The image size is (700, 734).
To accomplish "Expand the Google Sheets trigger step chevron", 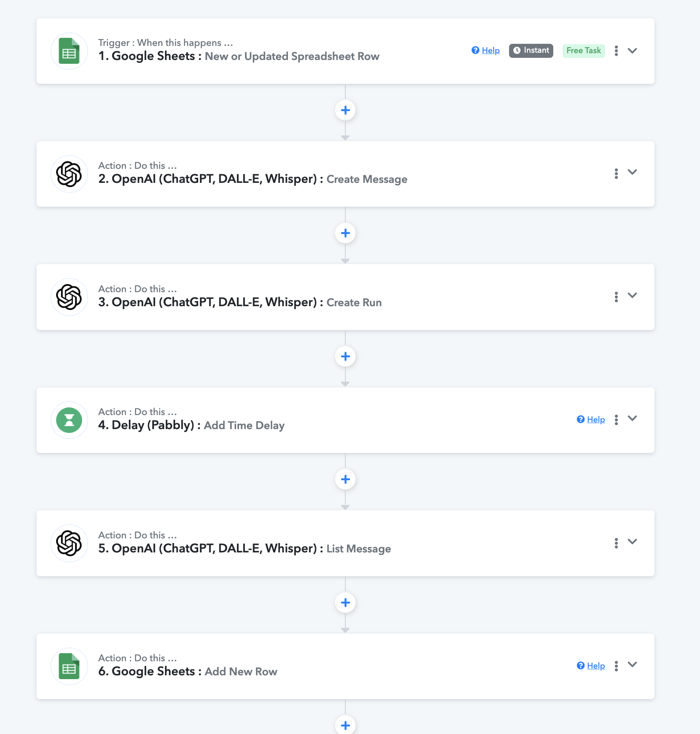I will point(632,51).
